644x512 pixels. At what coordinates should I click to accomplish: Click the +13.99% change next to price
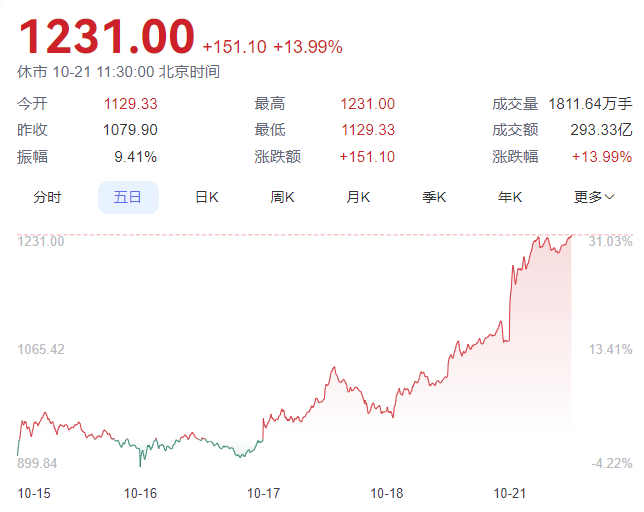tap(300, 46)
